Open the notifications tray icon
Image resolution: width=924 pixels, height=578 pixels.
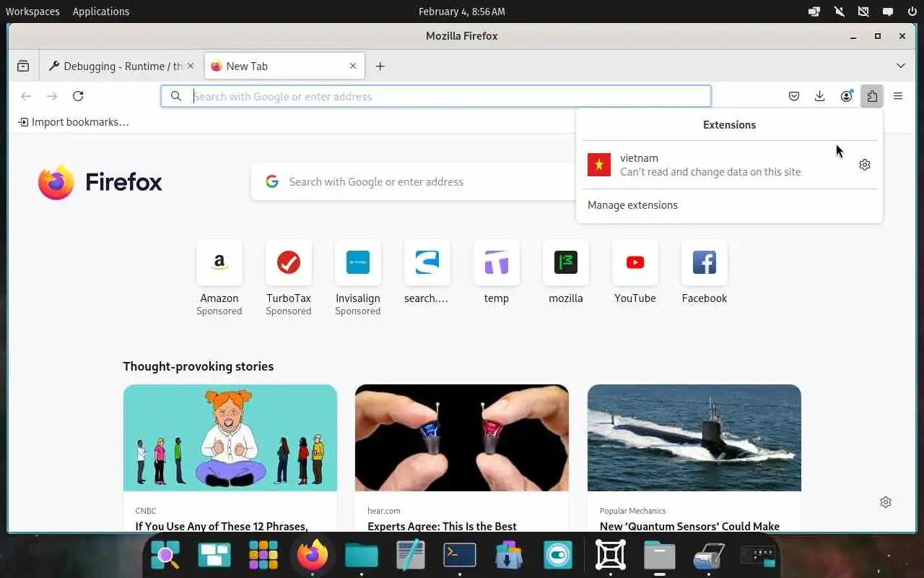[888, 12]
